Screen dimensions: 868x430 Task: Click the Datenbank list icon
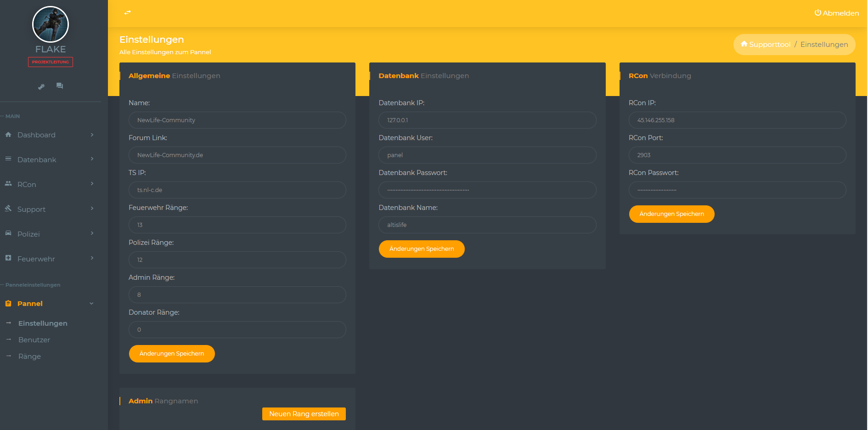point(8,159)
